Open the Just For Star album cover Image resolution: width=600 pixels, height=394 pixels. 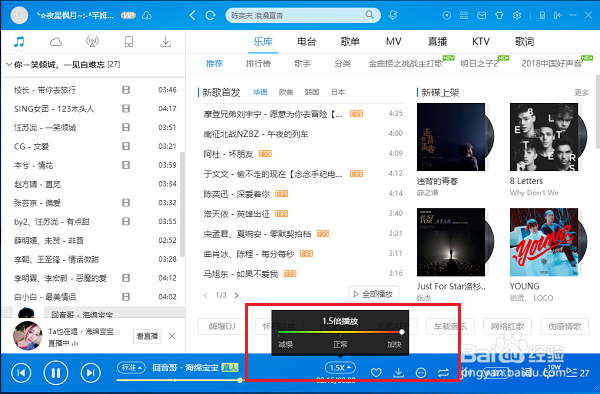coord(451,242)
